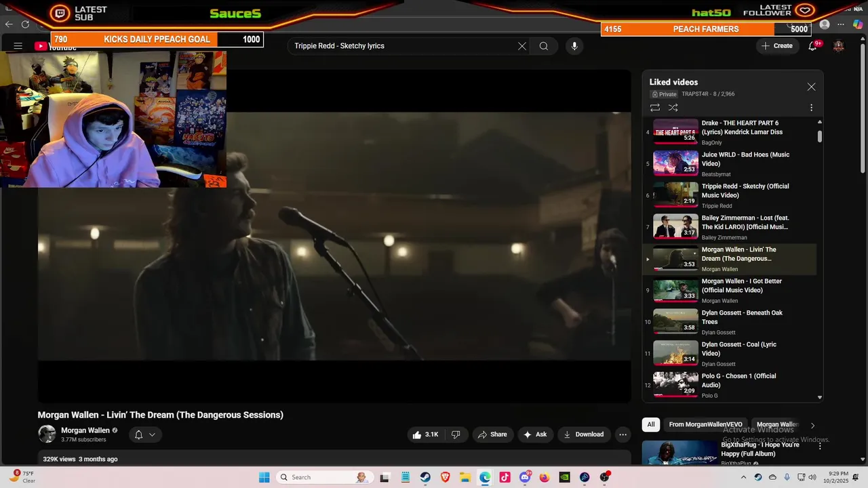The height and width of the screenshot is (488, 868).
Task: Select the Morgan Wallen filter chip
Action: click(x=777, y=424)
